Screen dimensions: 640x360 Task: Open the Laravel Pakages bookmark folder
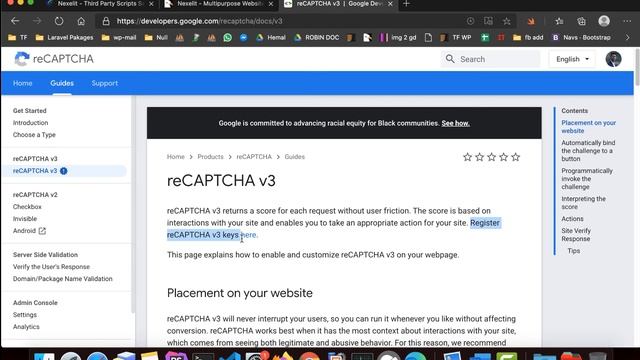pos(64,38)
